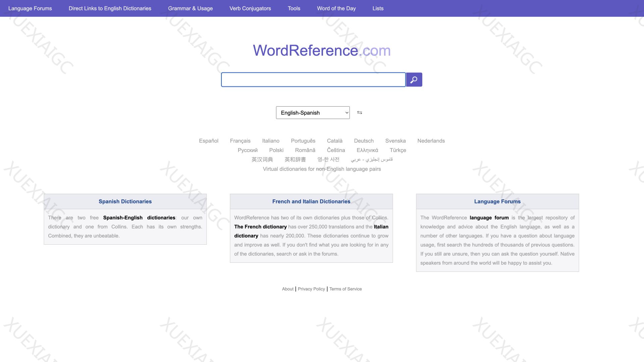The image size is (644, 362).
Task: Switch site language to Français
Action: [240, 141]
